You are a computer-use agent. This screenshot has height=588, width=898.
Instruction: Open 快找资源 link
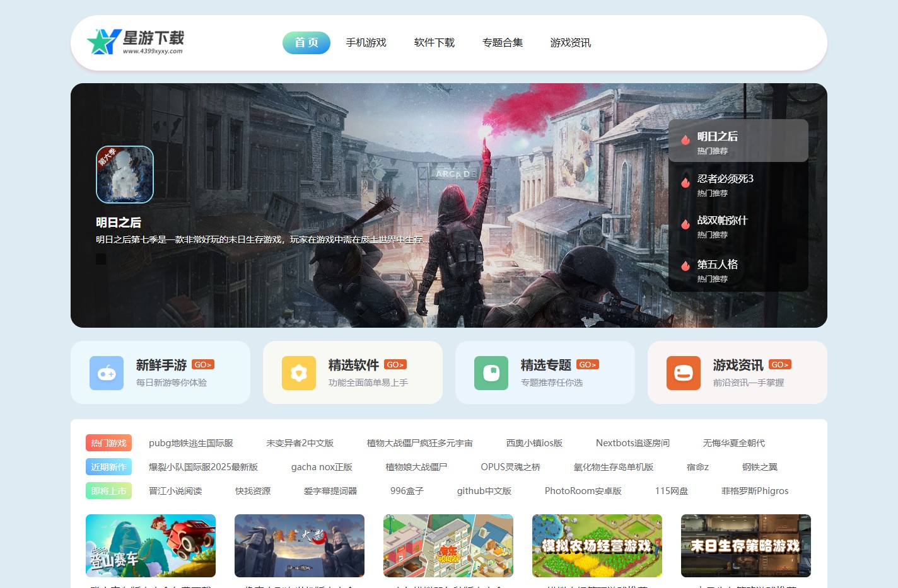(x=253, y=491)
